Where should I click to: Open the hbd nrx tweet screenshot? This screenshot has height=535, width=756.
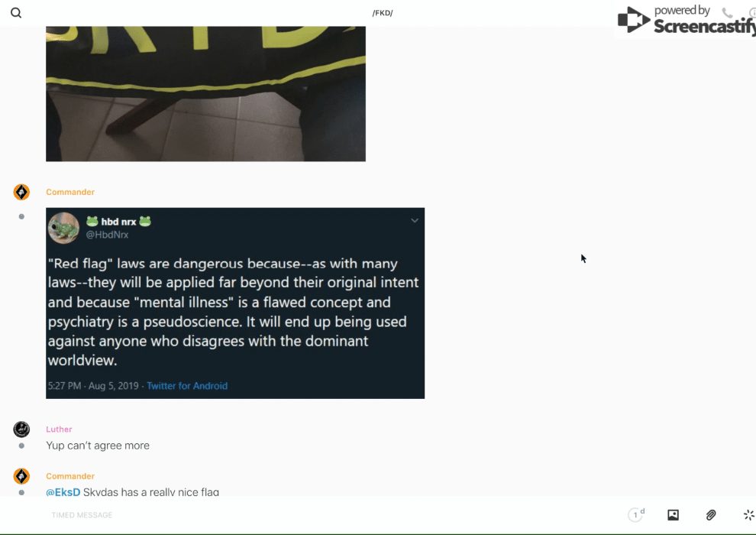[235, 303]
